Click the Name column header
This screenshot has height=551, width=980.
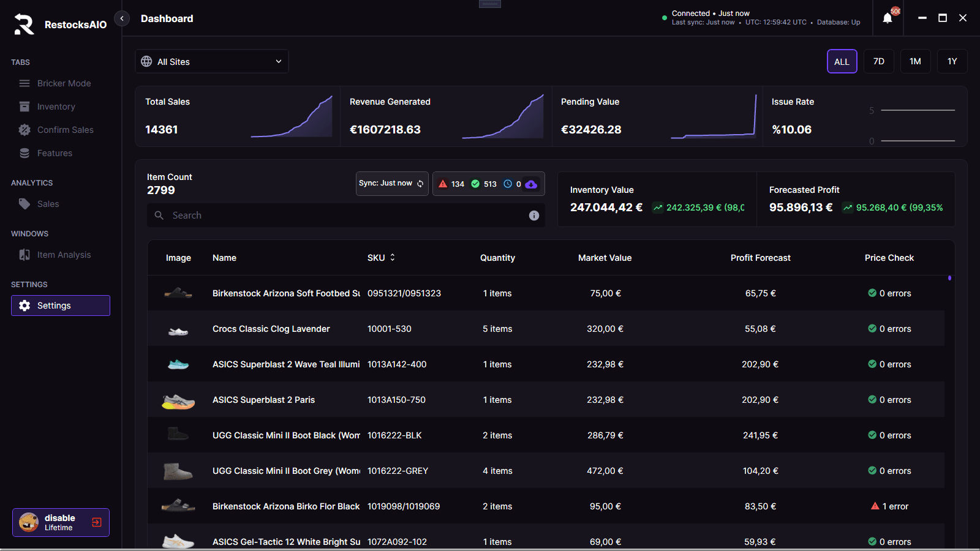pyautogui.click(x=224, y=258)
